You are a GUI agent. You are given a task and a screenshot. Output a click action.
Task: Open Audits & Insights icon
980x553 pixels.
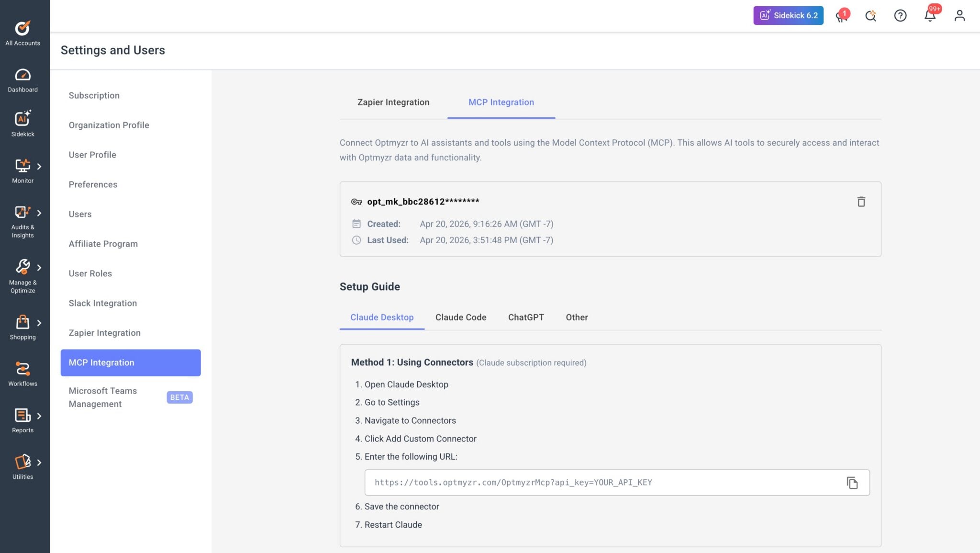(22, 212)
